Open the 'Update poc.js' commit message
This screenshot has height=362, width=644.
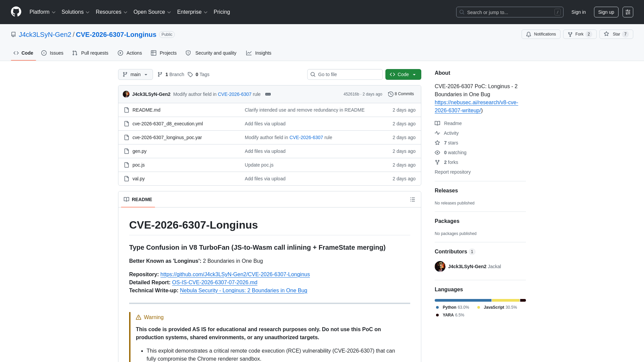(259, 165)
